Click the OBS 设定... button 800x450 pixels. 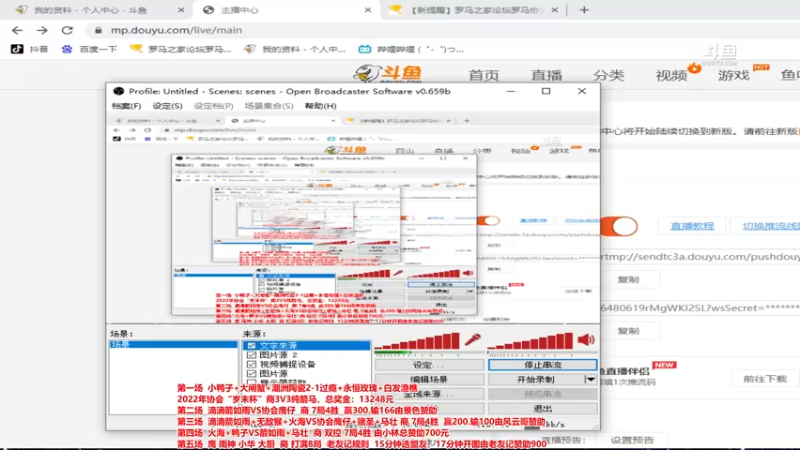point(429,365)
